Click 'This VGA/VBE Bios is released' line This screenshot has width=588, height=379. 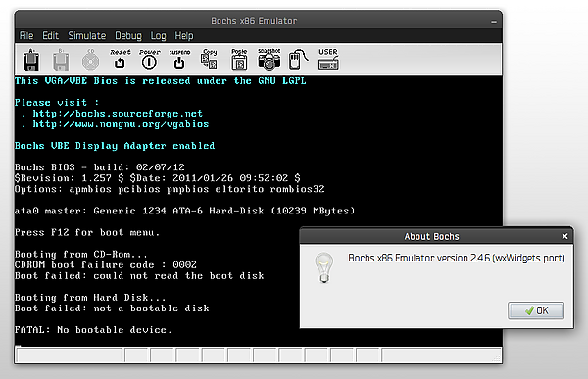tap(161, 81)
